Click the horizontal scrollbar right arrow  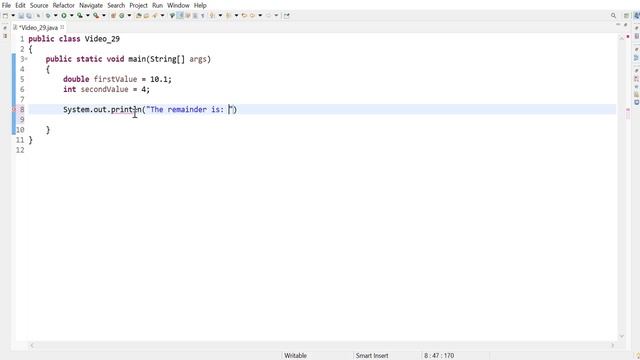(x=612, y=345)
